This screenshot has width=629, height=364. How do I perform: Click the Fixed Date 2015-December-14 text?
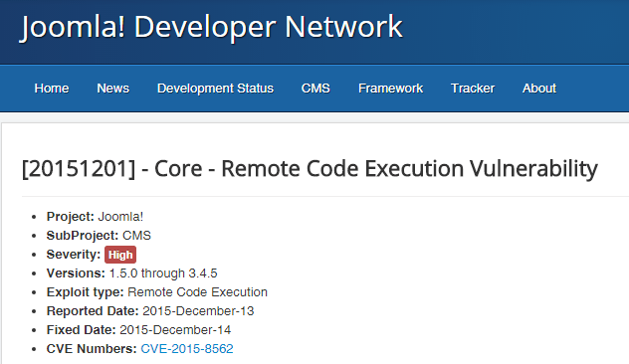point(138,330)
